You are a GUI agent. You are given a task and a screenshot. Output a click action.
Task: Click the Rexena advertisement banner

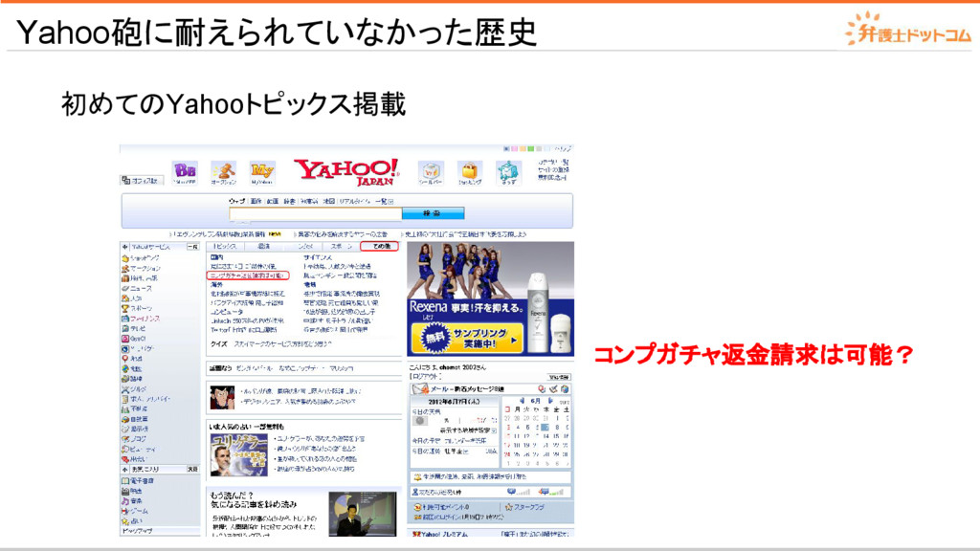(491, 298)
